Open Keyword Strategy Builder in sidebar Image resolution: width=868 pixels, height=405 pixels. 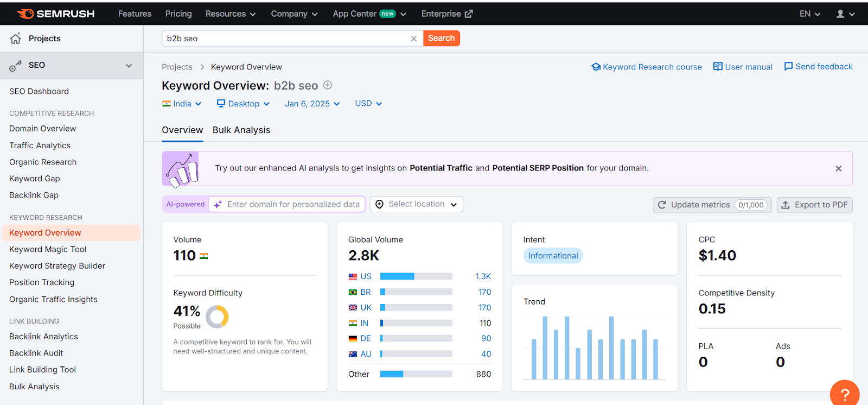(x=57, y=266)
